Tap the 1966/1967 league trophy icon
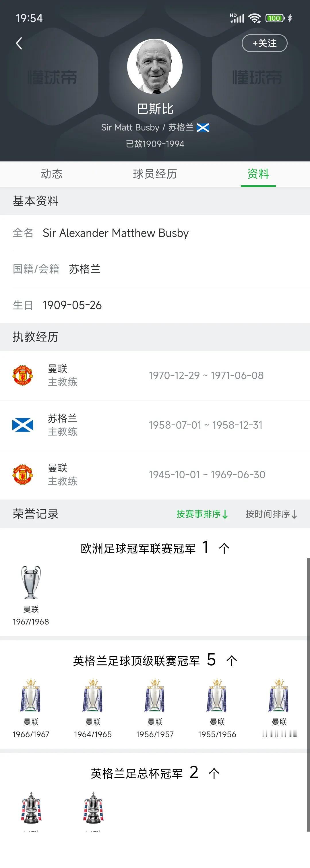The width and height of the screenshot is (310, 868). [x=31, y=695]
